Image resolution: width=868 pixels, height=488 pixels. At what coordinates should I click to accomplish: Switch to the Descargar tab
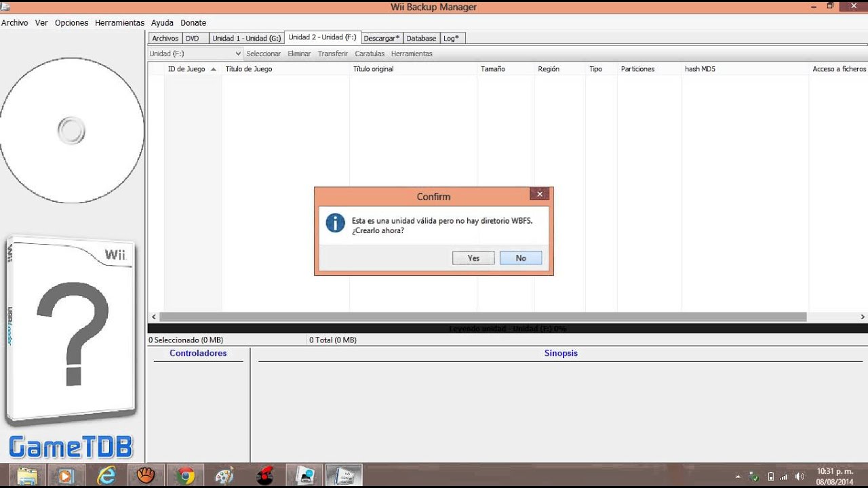382,39
